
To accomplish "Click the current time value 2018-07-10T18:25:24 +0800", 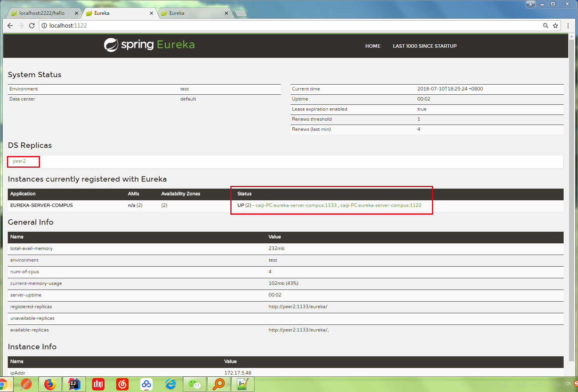I will [450, 89].
